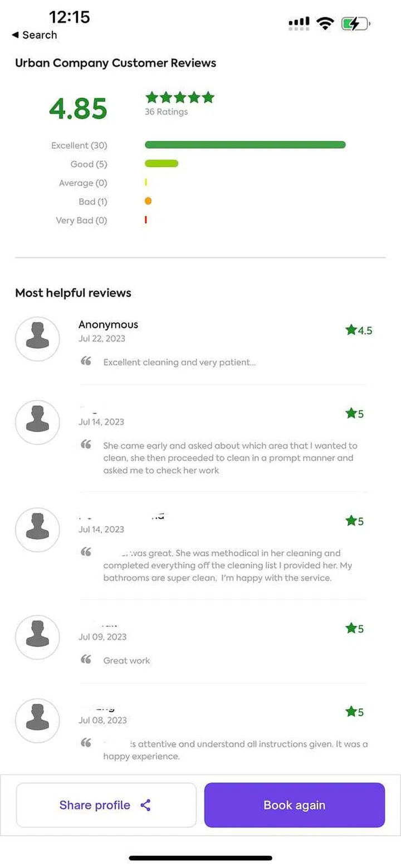Tap the five green stars rating row

coord(179,97)
